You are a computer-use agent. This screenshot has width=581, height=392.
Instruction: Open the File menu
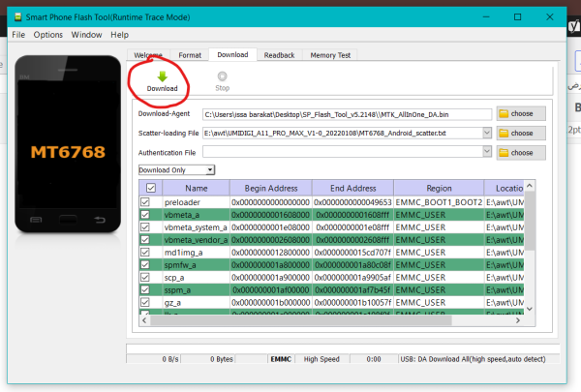18,35
